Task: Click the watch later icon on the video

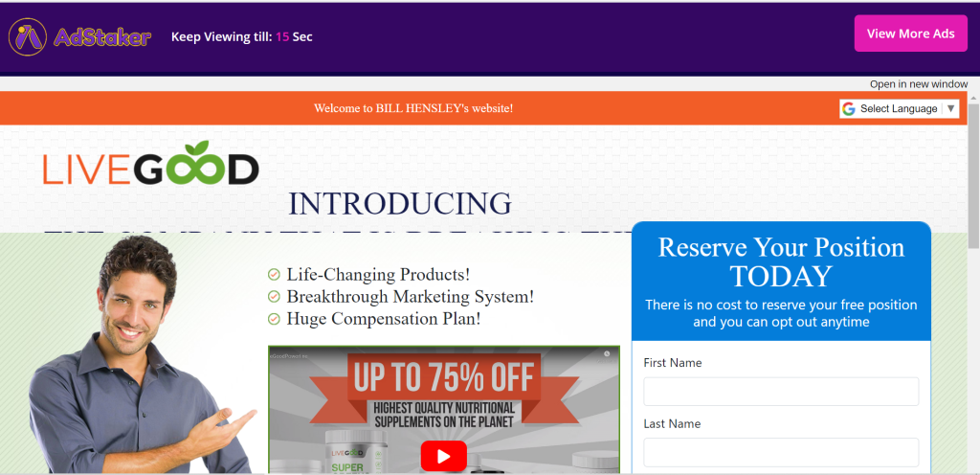Action: pos(606,353)
